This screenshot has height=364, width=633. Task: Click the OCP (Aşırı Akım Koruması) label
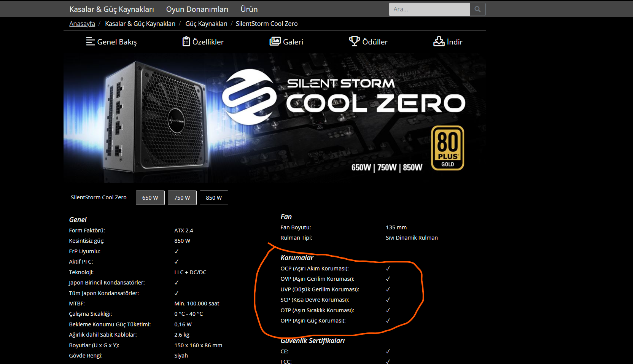click(x=315, y=269)
